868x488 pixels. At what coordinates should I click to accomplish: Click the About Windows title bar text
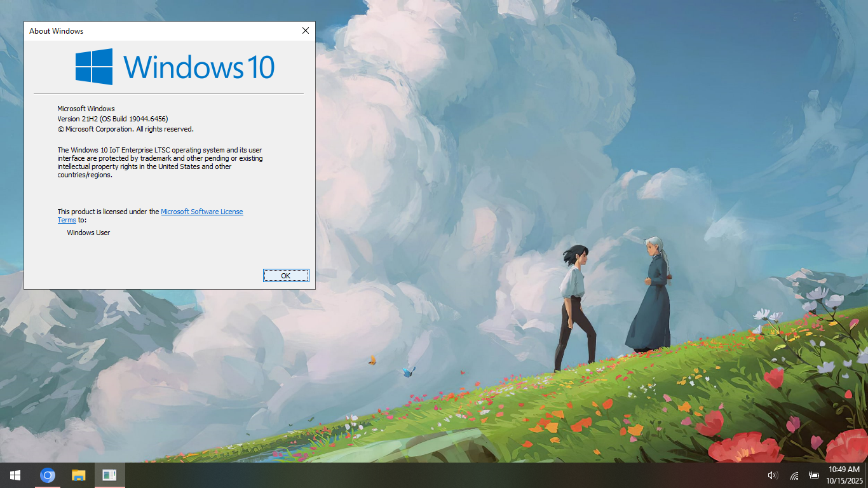(x=56, y=30)
